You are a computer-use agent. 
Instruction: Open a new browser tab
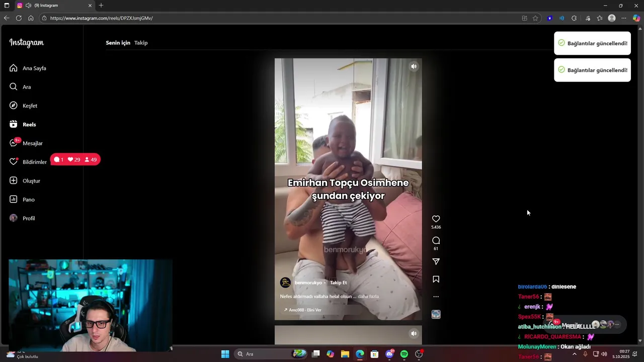(101, 6)
